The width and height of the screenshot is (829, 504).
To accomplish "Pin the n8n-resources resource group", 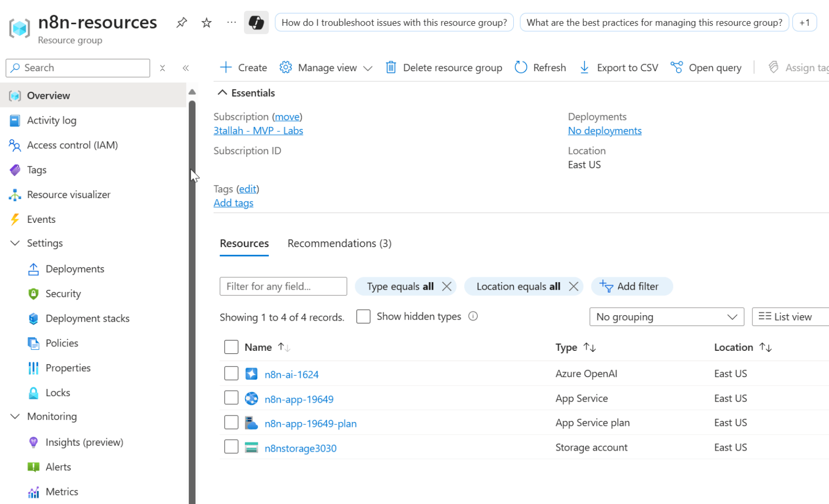I will (x=181, y=22).
